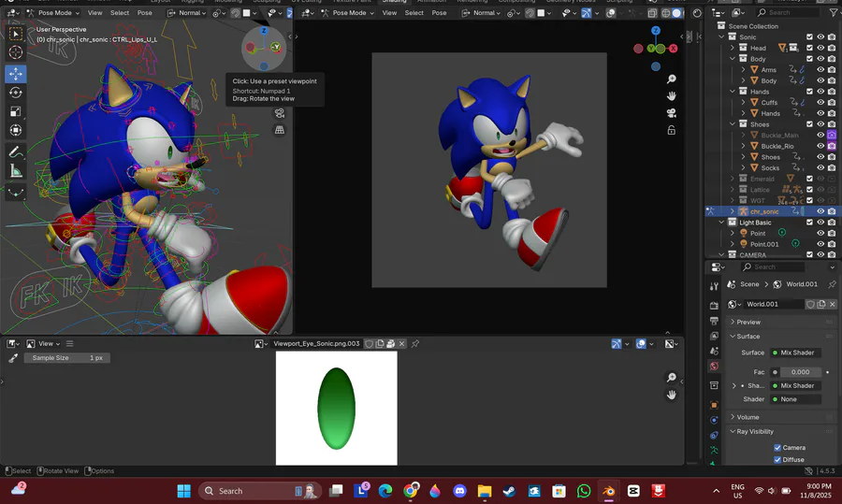Open the Object properties tab
This screenshot has width=842, height=504.
[x=714, y=405]
